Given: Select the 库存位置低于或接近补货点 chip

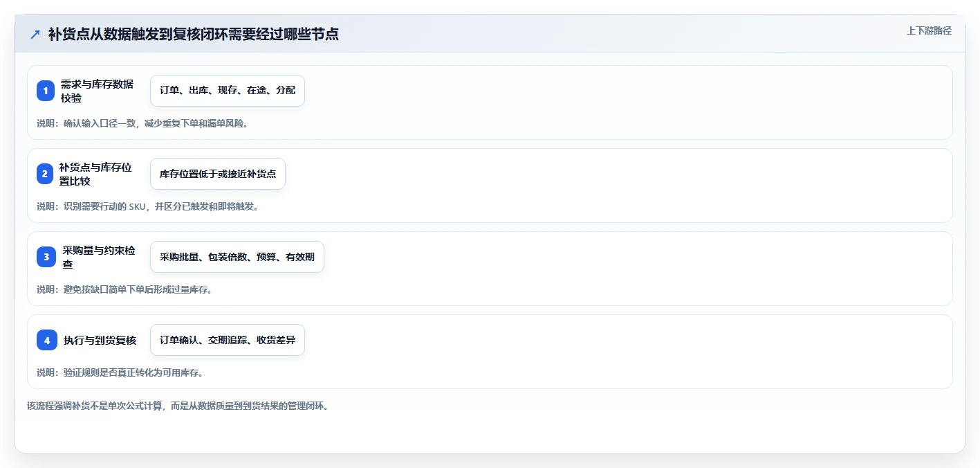Looking at the screenshot, I should pyautogui.click(x=218, y=174).
